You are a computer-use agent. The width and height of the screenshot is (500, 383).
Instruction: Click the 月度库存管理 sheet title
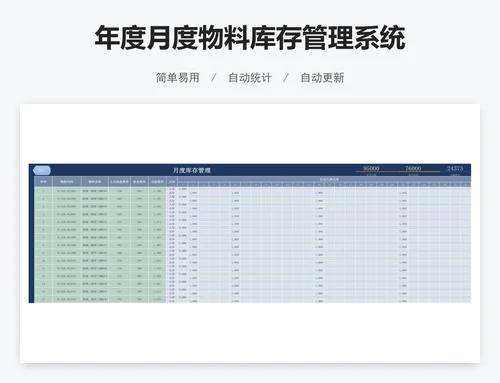[192, 170]
